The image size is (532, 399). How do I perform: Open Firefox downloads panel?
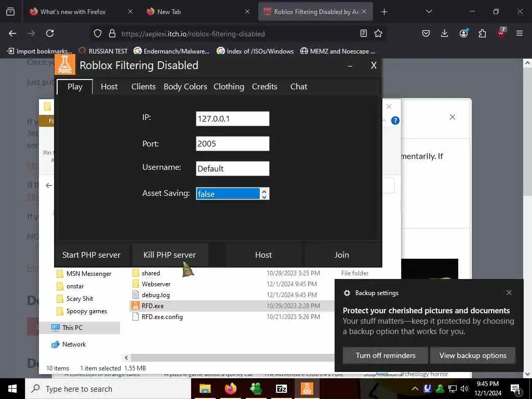(445, 33)
